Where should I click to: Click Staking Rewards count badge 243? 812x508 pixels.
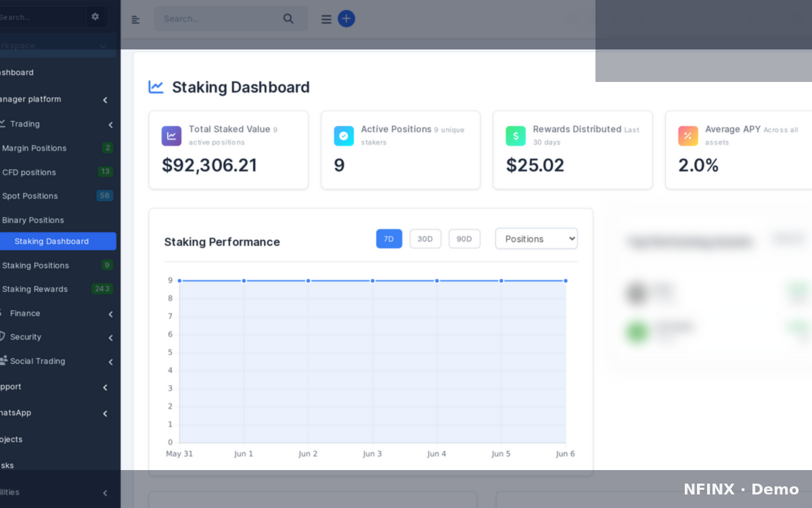[102, 289]
